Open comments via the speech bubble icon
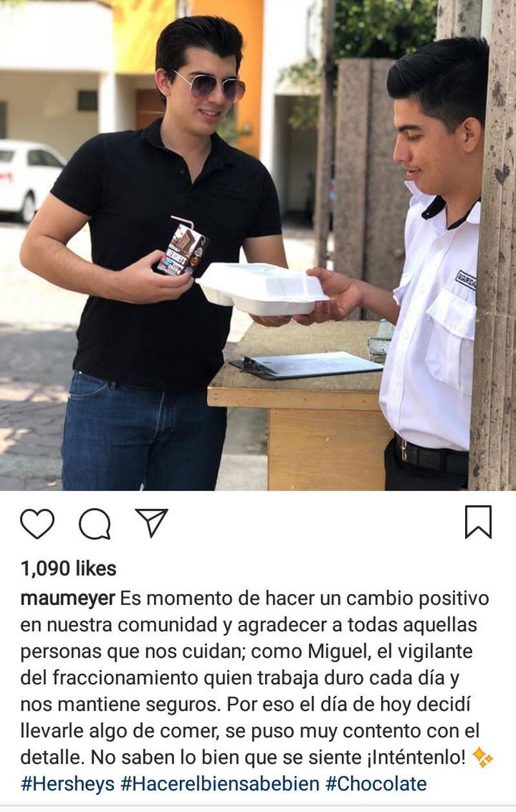516x812 pixels. 95,523
